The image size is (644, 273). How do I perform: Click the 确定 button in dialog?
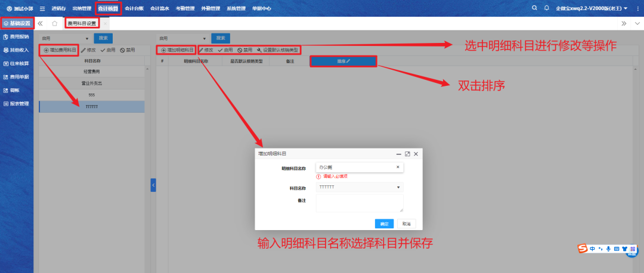(384, 224)
